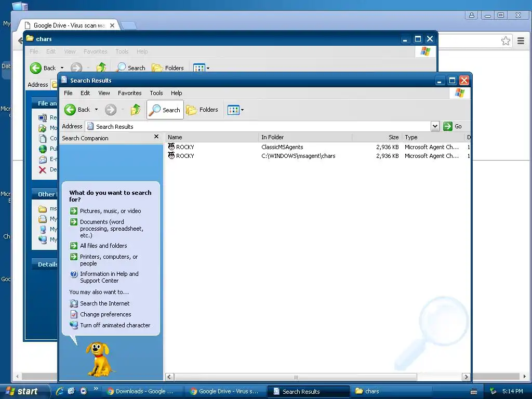Choose Documents (word processing, spreadsheet) search
Screen dimensions: 532x399
click(112, 229)
